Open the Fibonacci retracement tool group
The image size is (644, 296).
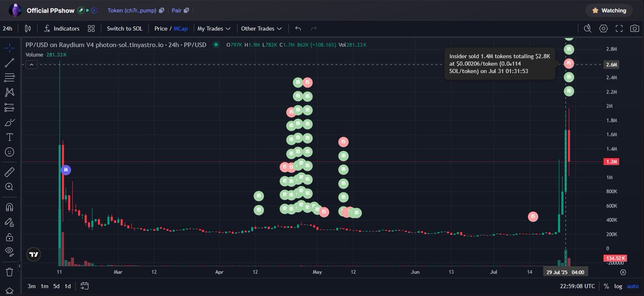click(x=9, y=78)
